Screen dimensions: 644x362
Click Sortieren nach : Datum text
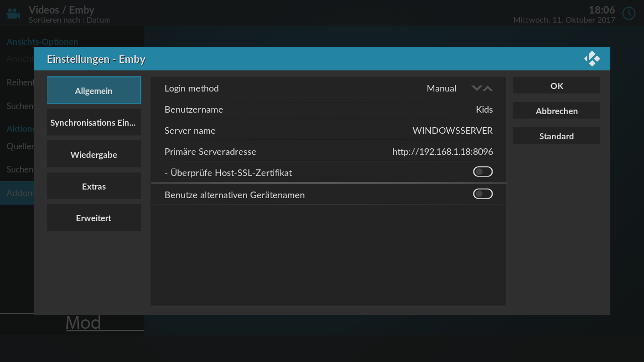[69, 20]
